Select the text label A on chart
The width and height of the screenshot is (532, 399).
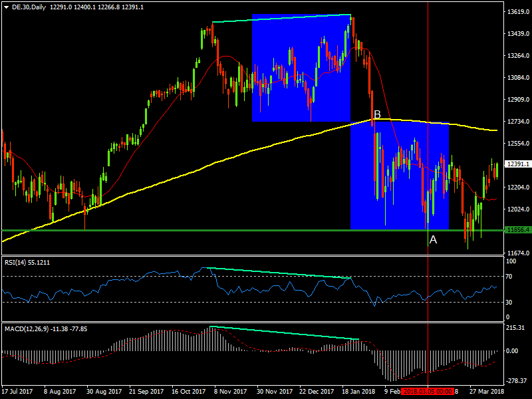click(x=433, y=239)
